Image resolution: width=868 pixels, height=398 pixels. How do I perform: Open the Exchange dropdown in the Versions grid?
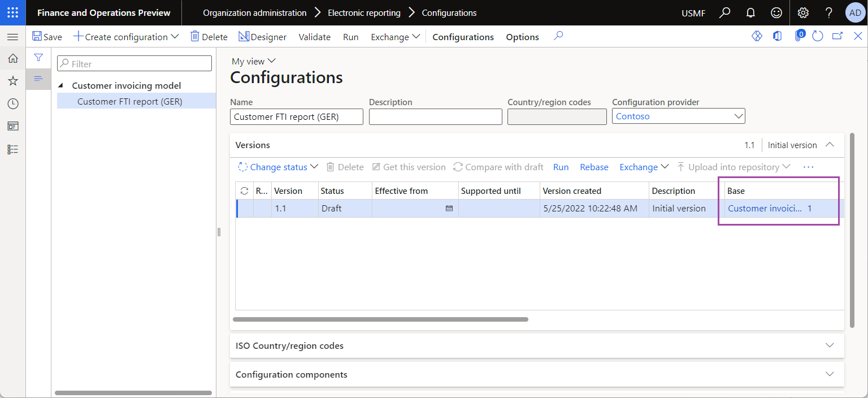(644, 167)
